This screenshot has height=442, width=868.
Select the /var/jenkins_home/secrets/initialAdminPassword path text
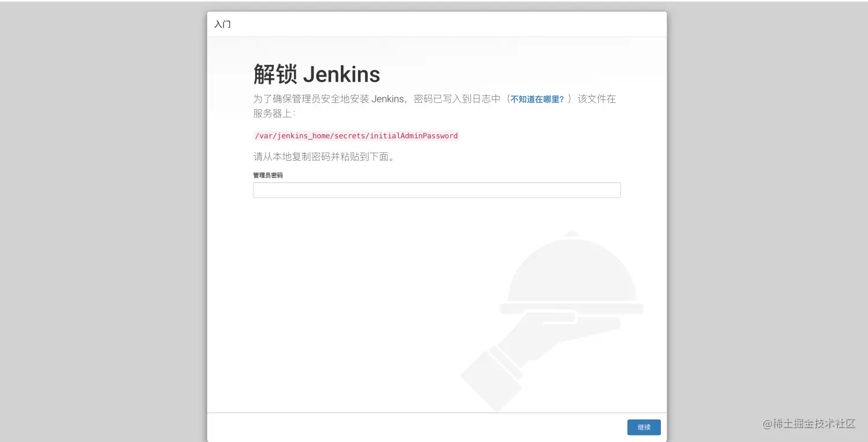(x=356, y=136)
